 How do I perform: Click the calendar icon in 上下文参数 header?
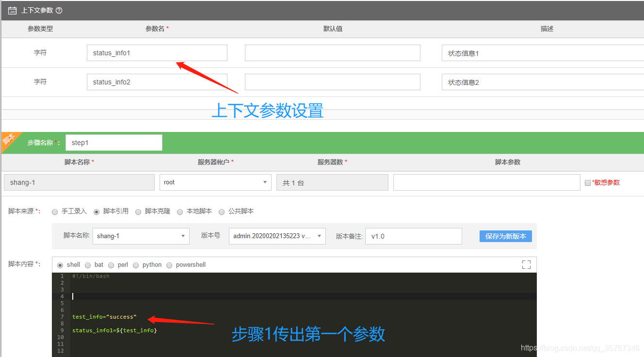click(x=12, y=10)
